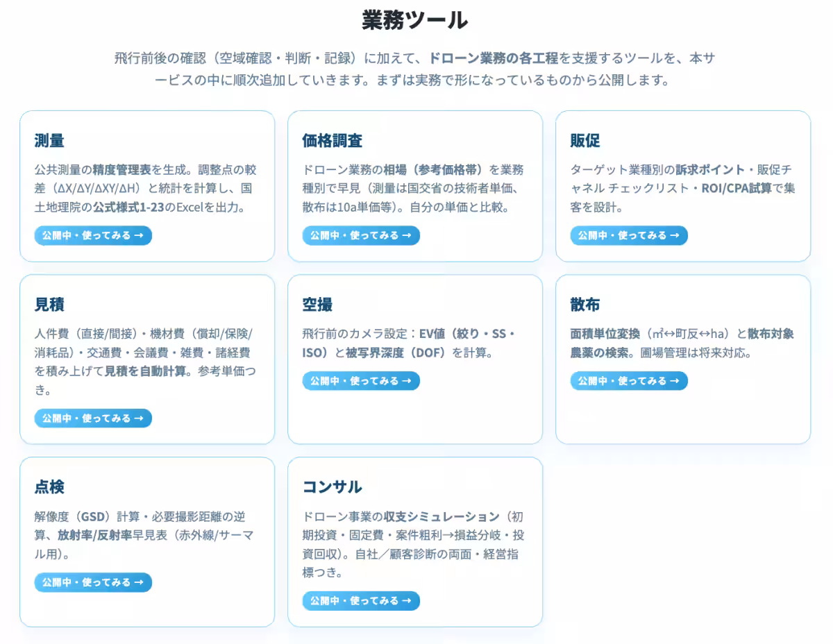Click the 見積 card heading
Image resolution: width=833 pixels, height=644 pixels.
[x=49, y=305]
